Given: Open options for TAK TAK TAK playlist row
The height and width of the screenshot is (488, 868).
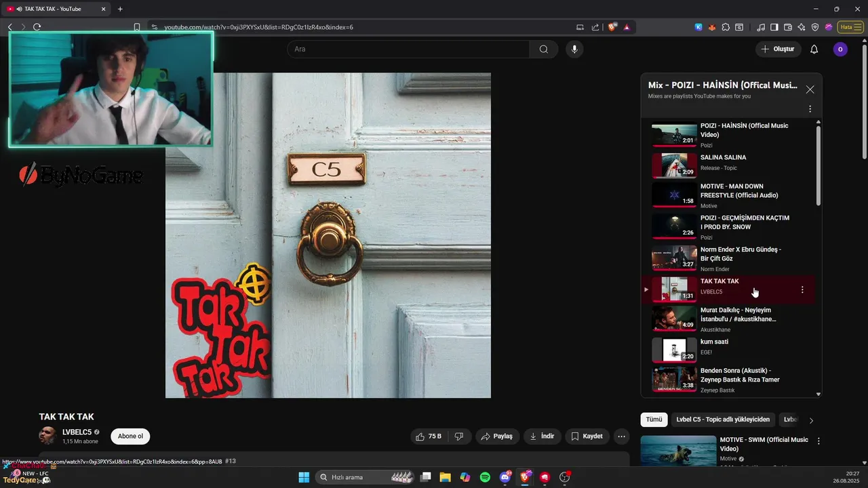Looking at the screenshot, I should click(802, 289).
